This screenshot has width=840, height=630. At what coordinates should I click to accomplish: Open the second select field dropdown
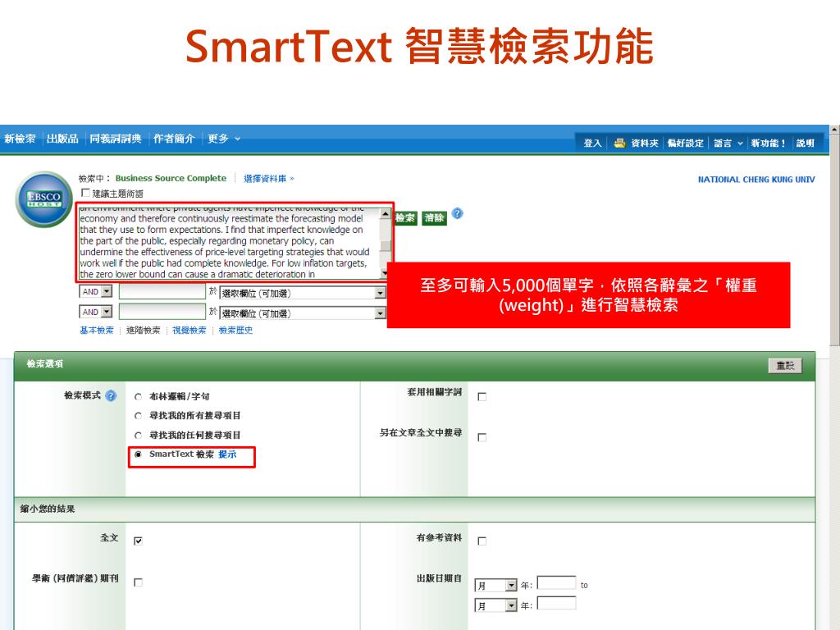303,313
